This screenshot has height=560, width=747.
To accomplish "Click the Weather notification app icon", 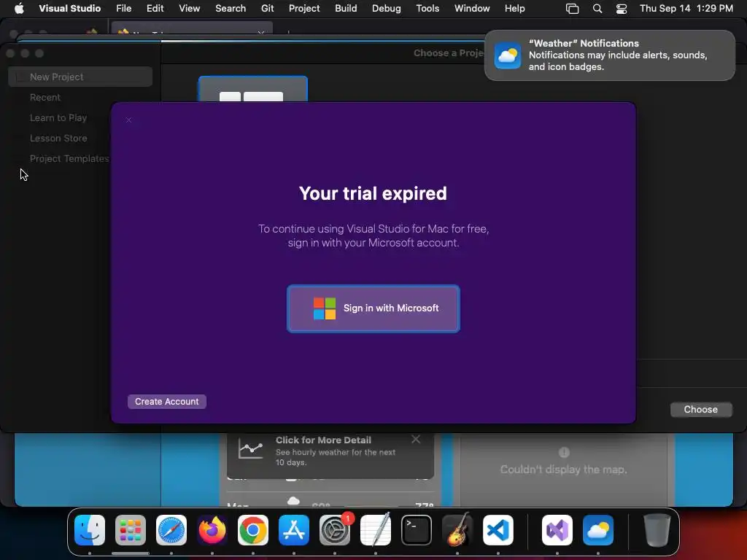I will click(508, 55).
